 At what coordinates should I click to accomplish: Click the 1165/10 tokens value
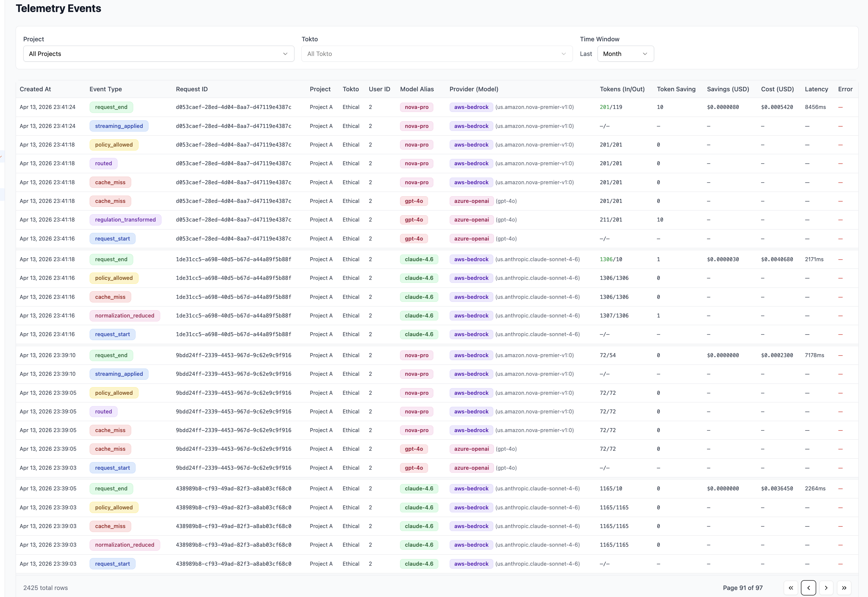[x=611, y=488]
